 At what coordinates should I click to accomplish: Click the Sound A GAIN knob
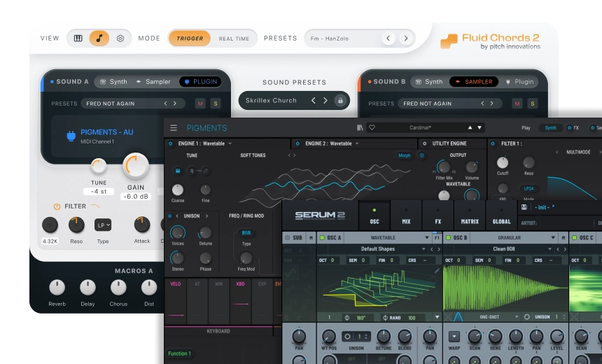(136, 166)
